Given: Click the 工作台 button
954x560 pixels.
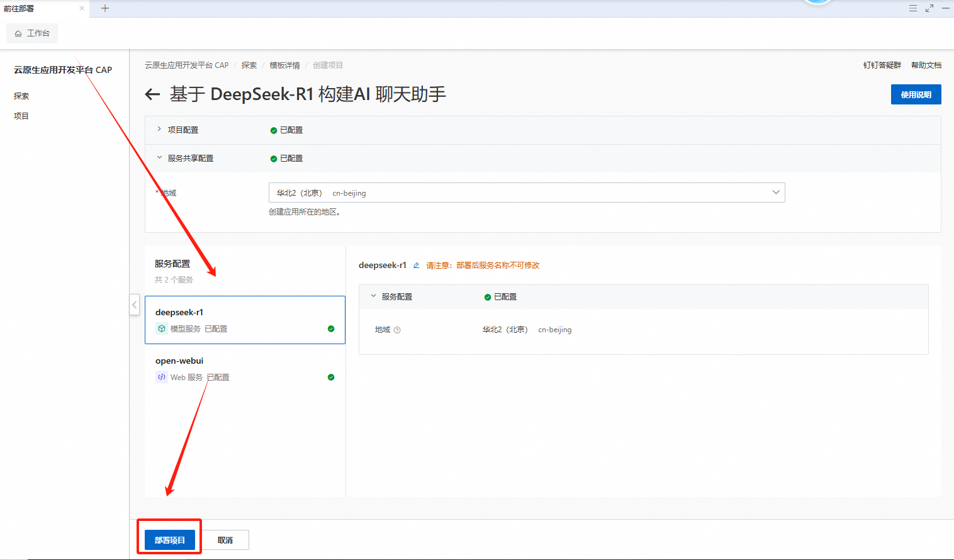Looking at the screenshot, I should (x=32, y=33).
